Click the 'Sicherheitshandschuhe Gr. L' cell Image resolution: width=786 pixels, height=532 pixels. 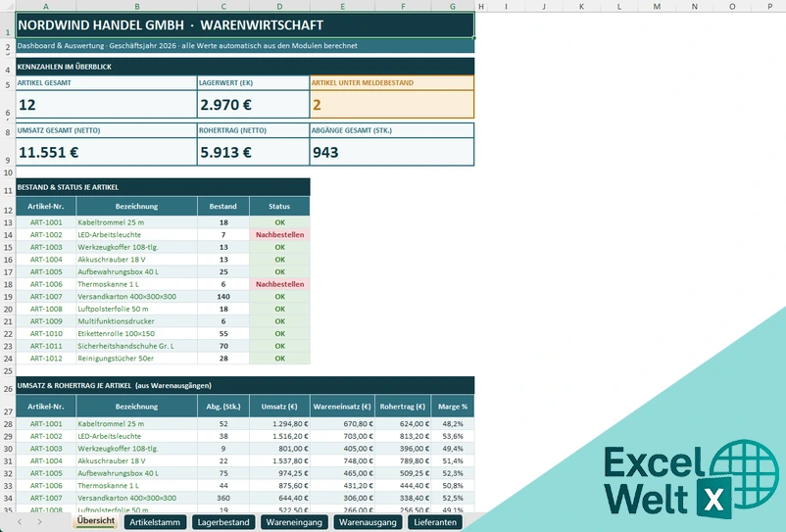coord(137,346)
